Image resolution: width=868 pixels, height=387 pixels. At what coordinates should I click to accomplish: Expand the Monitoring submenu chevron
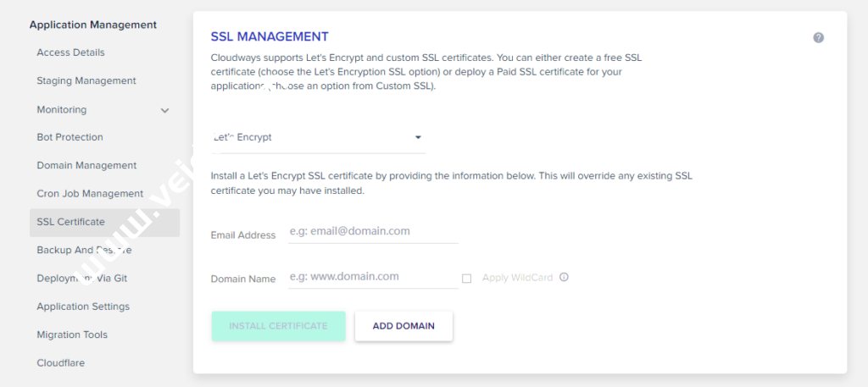click(x=164, y=110)
